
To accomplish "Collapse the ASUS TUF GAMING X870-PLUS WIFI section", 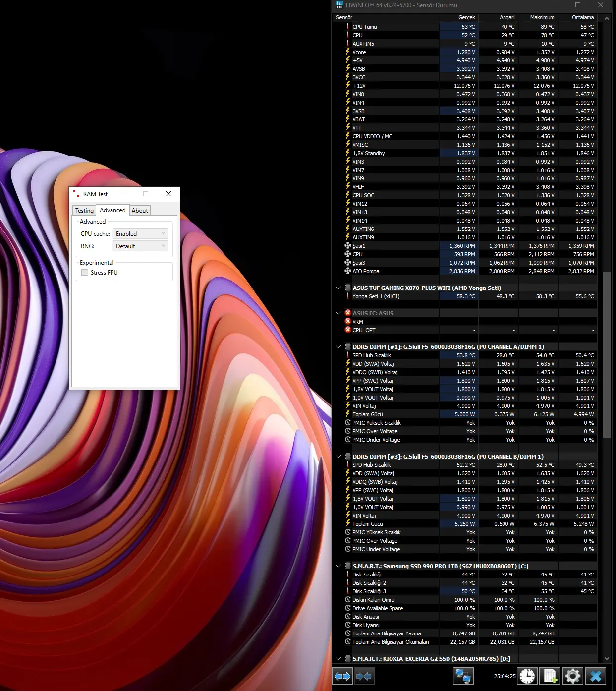I will pyautogui.click(x=338, y=288).
